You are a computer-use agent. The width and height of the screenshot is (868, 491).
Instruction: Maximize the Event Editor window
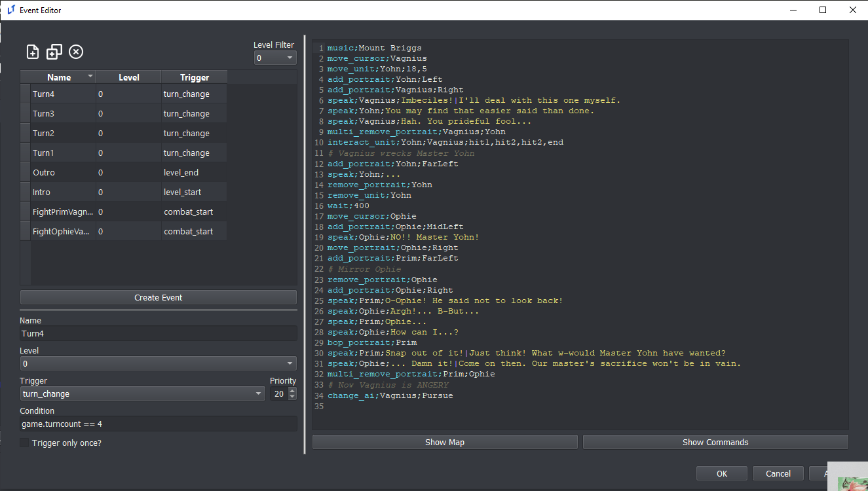click(x=823, y=10)
